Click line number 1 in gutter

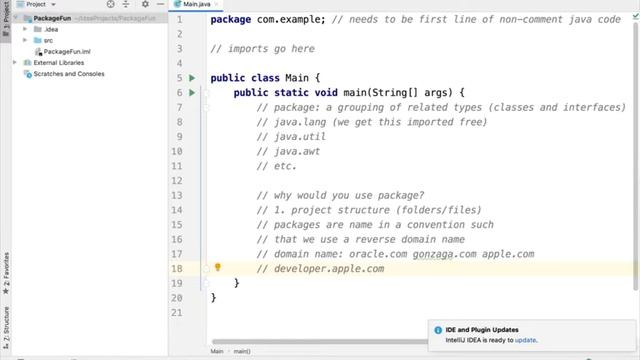click(x=180, y=19)
